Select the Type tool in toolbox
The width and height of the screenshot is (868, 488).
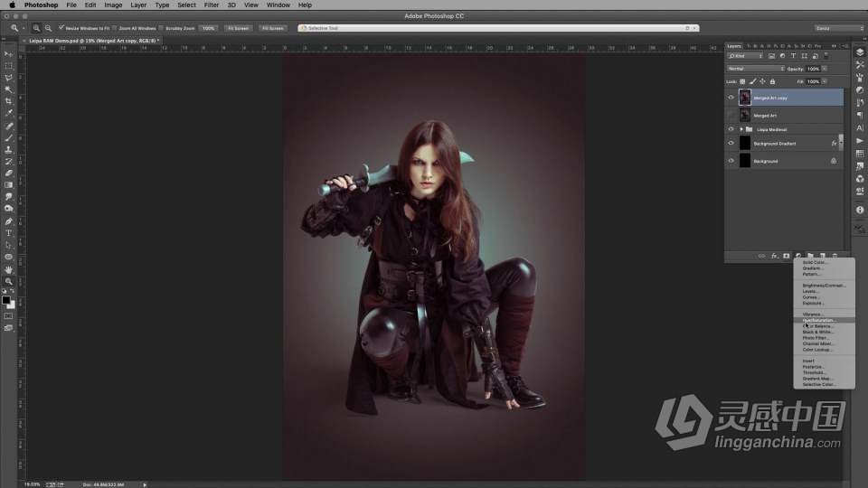tap(8, 233)
